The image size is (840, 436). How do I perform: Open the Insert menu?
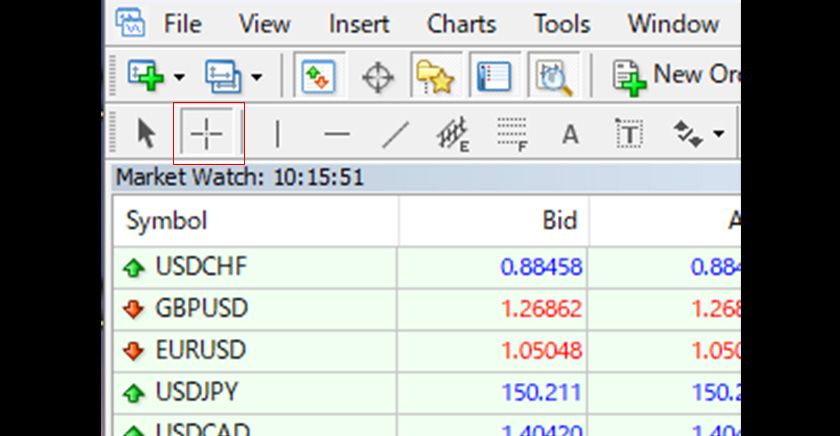(360, 23)
